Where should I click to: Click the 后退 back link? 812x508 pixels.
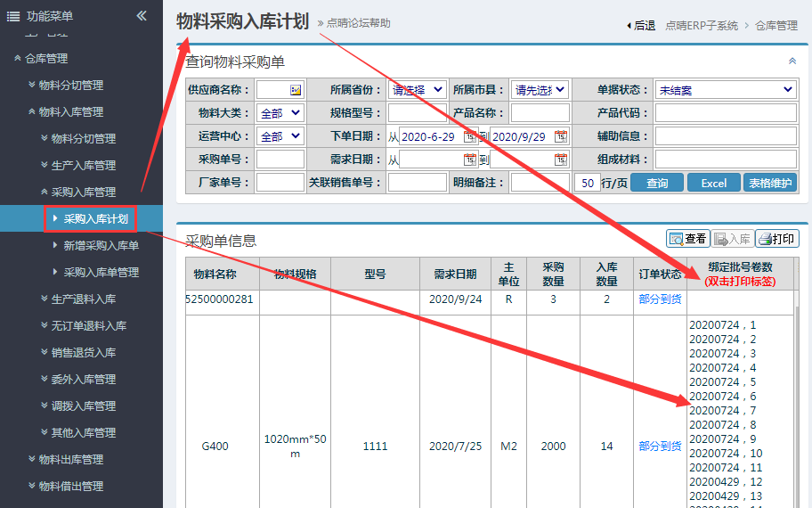(641, 26)
